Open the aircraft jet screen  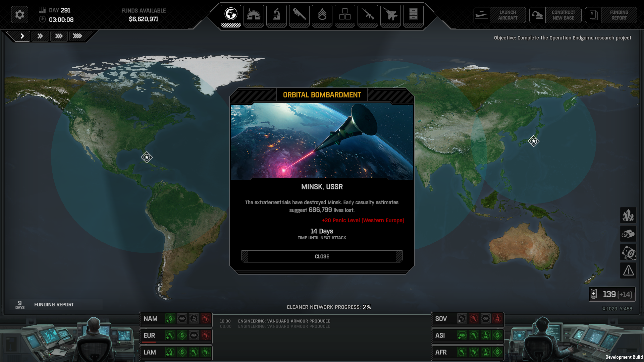click(390, 15)
